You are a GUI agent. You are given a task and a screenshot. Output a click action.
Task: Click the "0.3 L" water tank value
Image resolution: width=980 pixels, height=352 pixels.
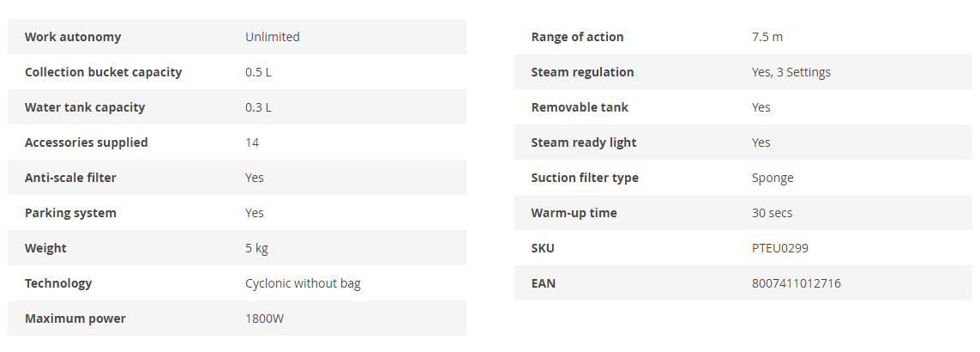click(258, 107)
